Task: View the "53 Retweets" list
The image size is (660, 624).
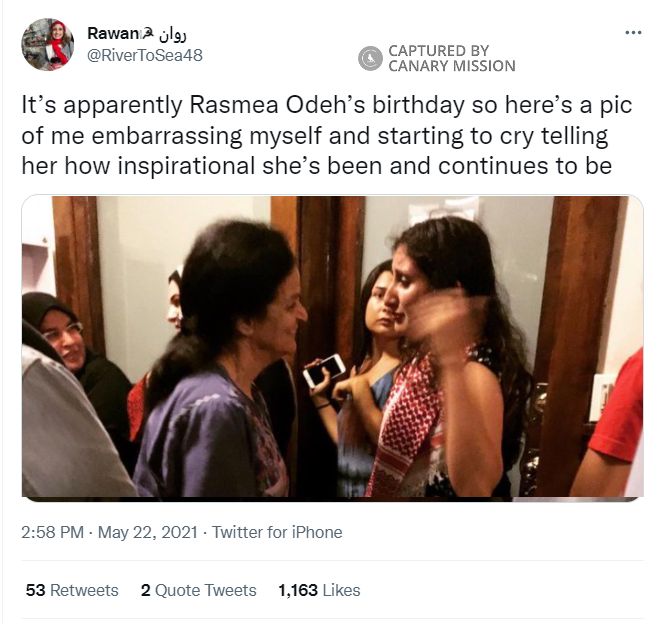Action: tap(72, 590)
